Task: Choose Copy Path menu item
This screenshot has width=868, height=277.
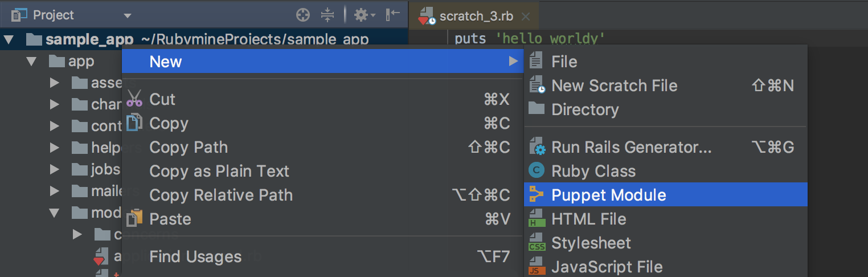Action: (x=323, y=147)
